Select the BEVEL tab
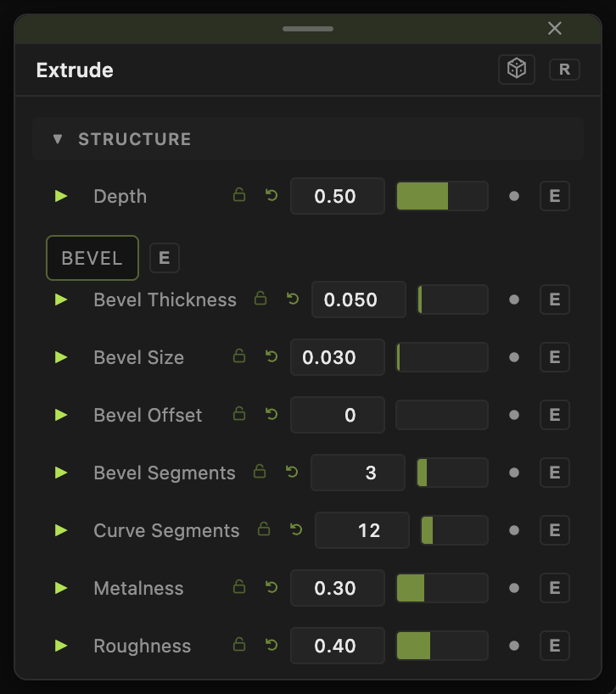This screenshot has height=694, width=616. coord(92,258)
